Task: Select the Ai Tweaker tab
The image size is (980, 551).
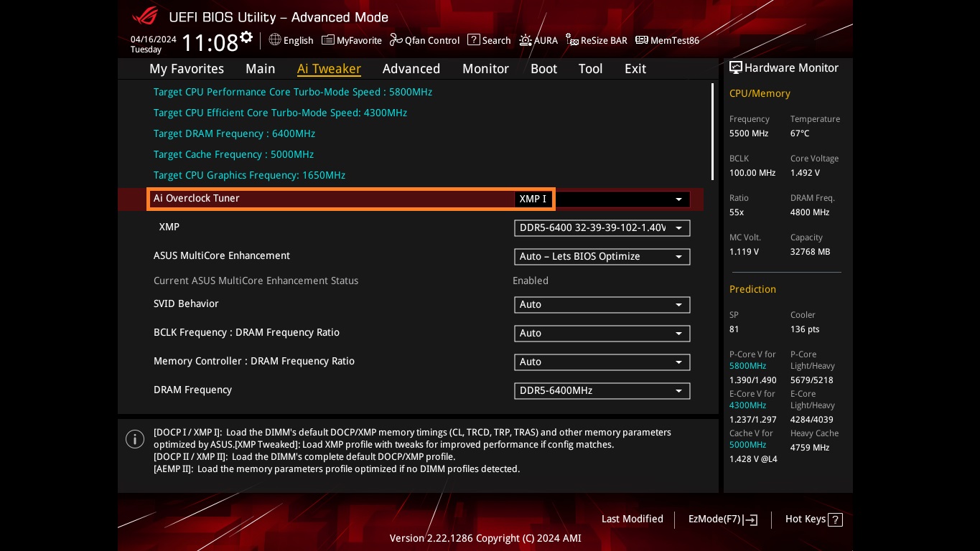Action: pos(329,69)
